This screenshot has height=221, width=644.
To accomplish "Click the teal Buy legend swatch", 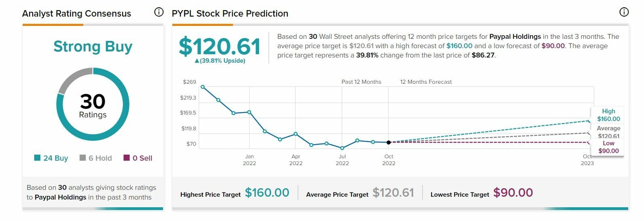I will tap(37, 158).
